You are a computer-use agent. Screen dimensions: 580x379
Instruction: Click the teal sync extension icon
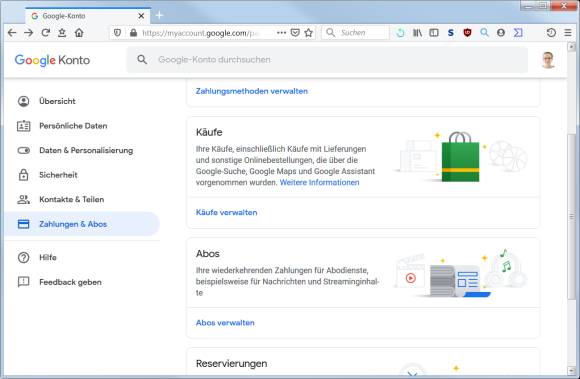pos(400,33)
